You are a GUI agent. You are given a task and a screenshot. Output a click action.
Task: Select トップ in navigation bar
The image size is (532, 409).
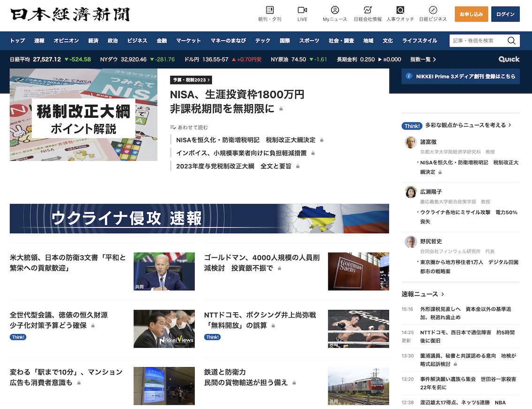coord(17,41)
